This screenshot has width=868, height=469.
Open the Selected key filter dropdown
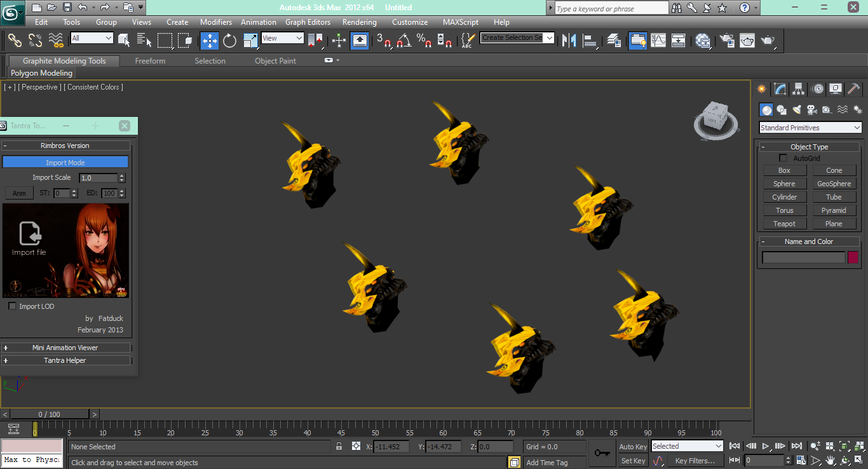point(687,446)
